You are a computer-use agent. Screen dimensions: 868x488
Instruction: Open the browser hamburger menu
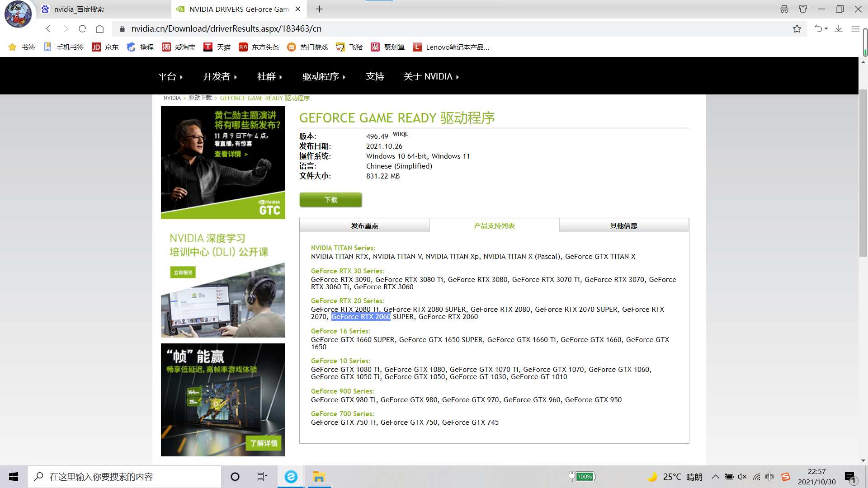855,29
